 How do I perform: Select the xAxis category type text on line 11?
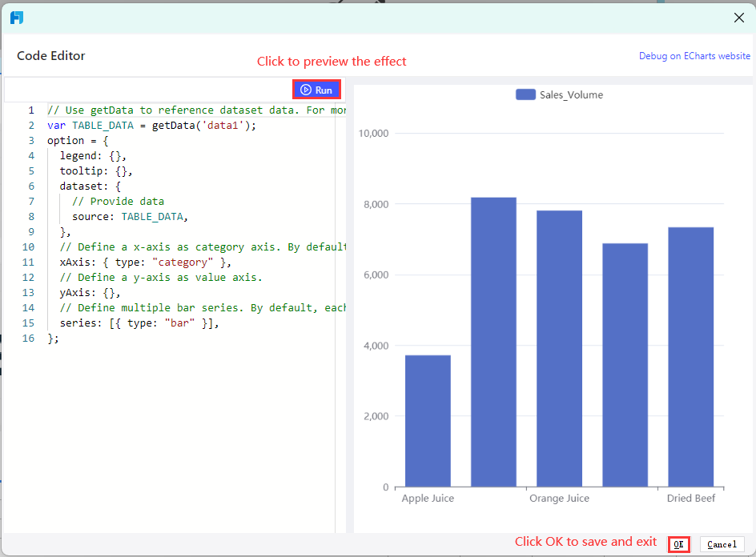(x=182, y=262)
